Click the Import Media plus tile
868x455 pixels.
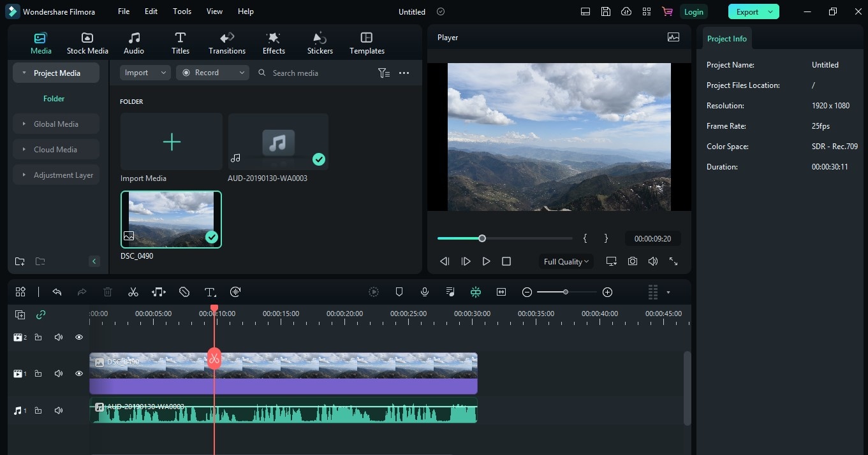pyautogui.click(x=172, y=141)
